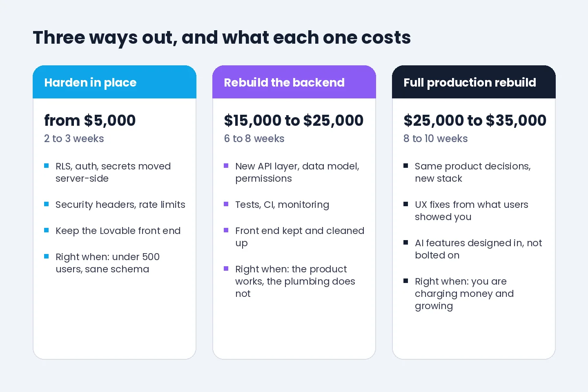Click the $15,000 to $25,000 price
588x392 pixels.
pos(294,120)
